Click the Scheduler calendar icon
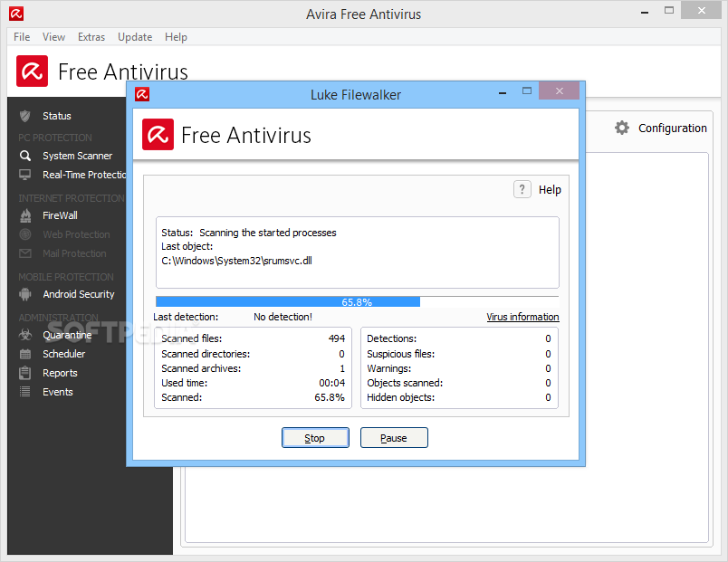 (x=25, y=354)
